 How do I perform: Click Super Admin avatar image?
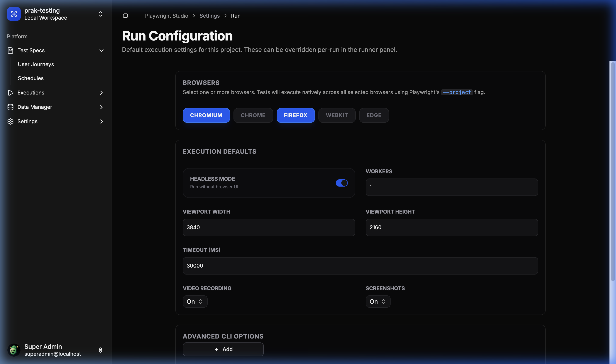(x=14, y=350)
